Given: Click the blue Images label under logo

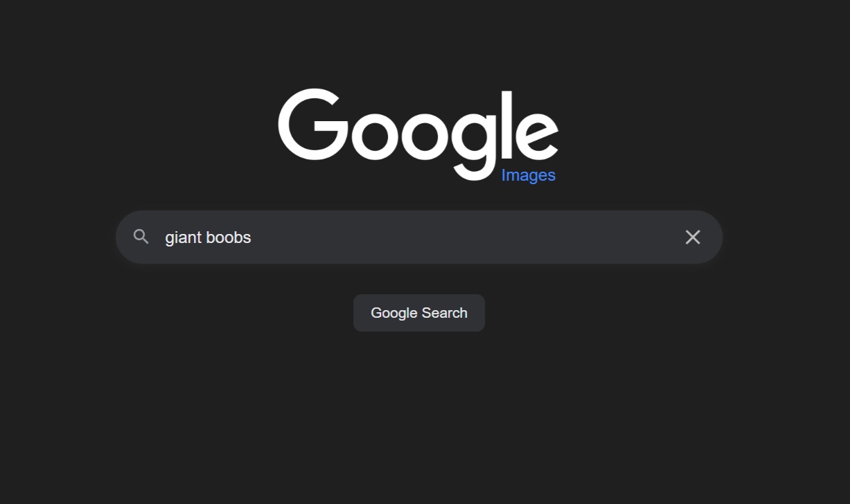Looking at the screenshot, I should [529, 175].
